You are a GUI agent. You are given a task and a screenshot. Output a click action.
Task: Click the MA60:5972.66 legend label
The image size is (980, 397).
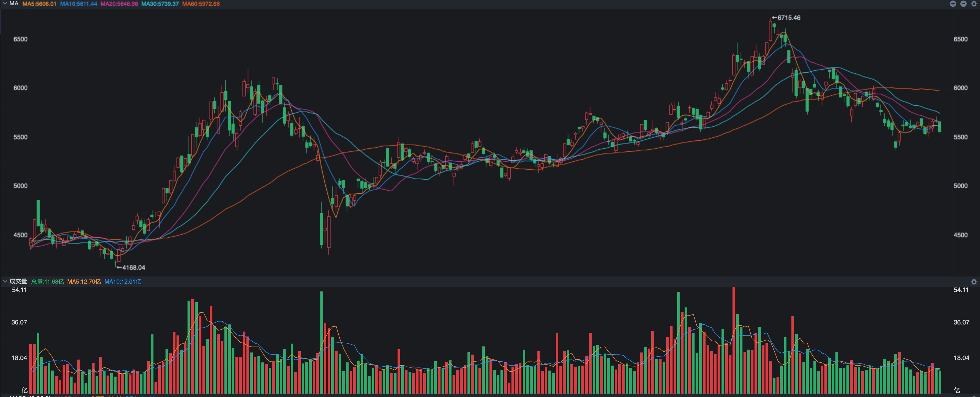(201, 4)
